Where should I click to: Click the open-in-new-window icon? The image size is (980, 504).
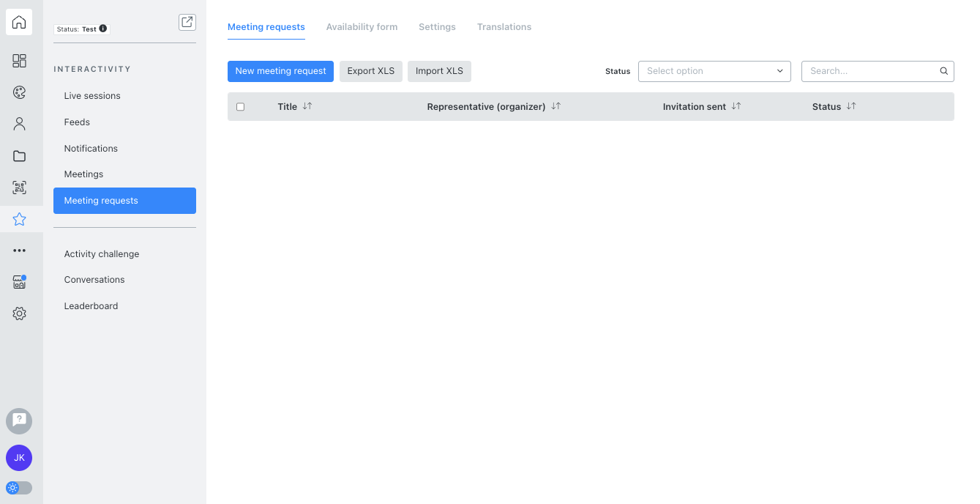pos(187,22)
